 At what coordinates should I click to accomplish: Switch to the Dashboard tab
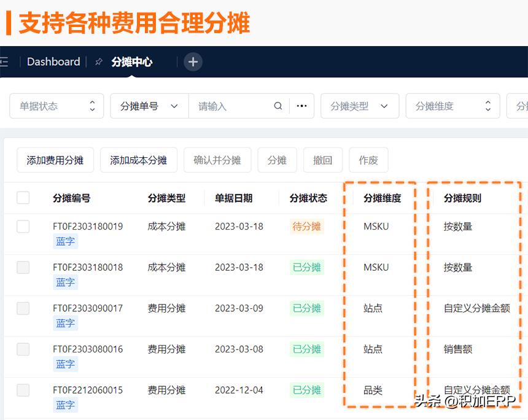coord(53,61)
